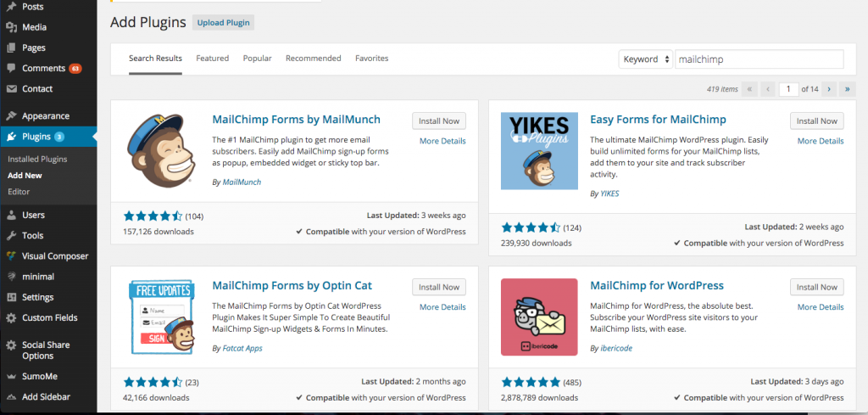Viewport: 868px width, 415px height.
Task: Click the SumoMe crown icon
Action: 11,376
